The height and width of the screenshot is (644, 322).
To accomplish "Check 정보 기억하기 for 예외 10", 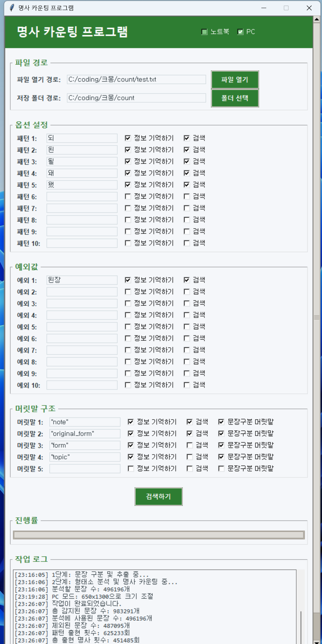I will click(128, 385).
